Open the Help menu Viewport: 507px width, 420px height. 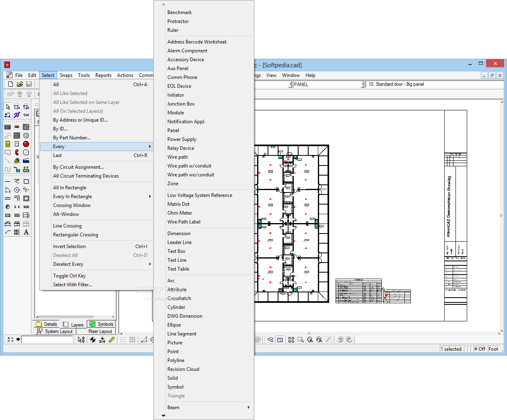pos(310,75)
